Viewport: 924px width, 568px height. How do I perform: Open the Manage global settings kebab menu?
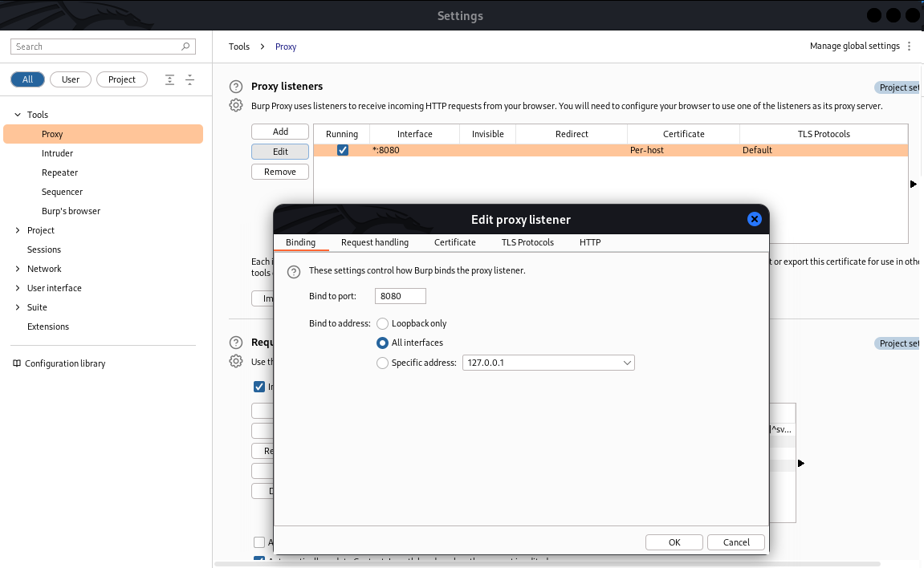click(x=909, y=47)
